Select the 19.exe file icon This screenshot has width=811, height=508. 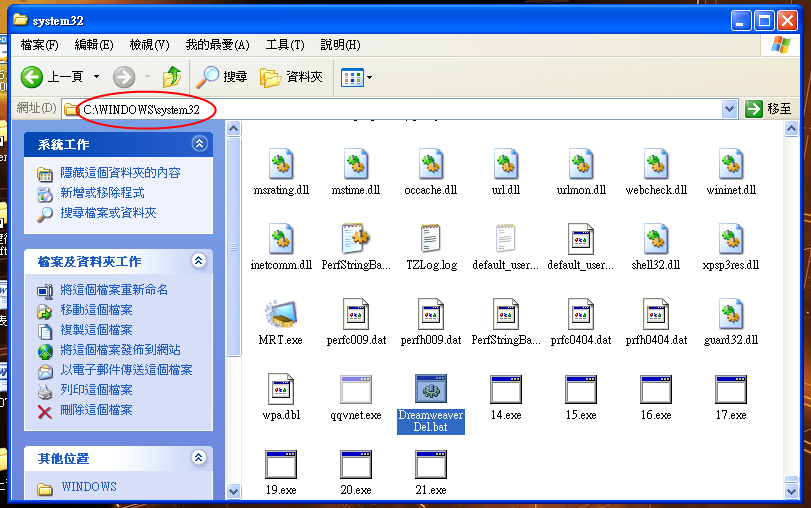click(x=281, y=464)
